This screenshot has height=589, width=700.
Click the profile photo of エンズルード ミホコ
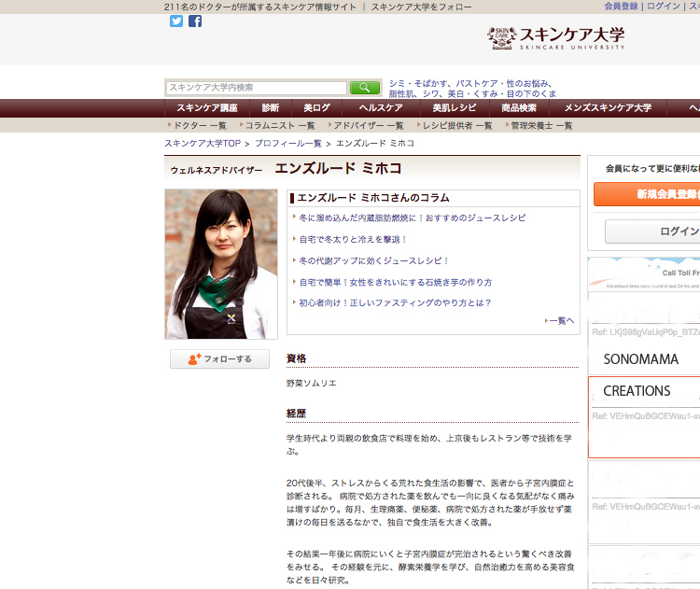click(x=221, y=264)
